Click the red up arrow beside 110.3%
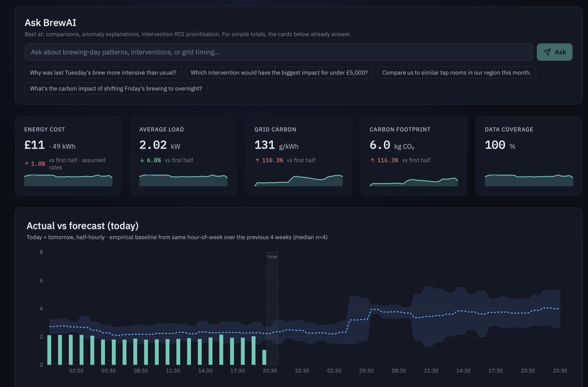 (257, 160)
